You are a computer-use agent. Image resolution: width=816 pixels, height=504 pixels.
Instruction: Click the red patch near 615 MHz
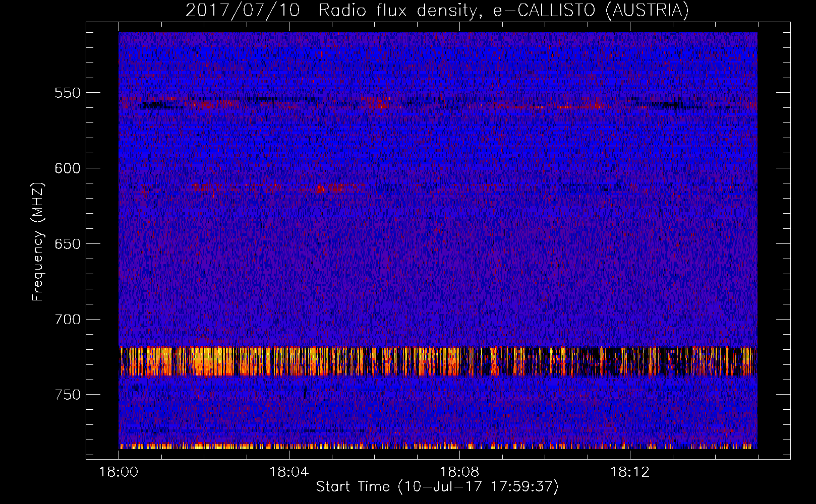pos(330,189)
